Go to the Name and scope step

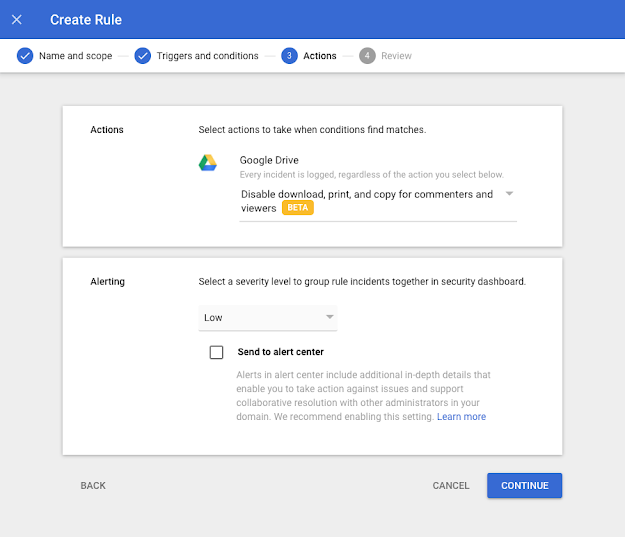[75, 56]
